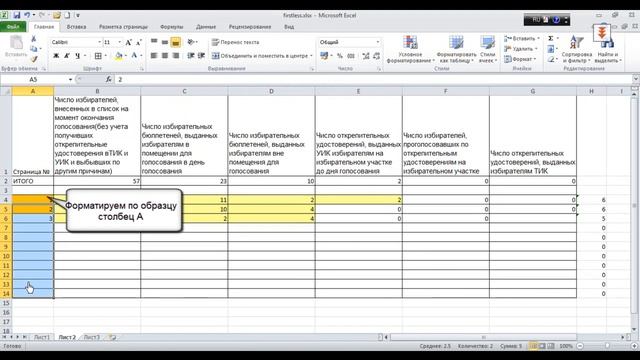
Task: Align text to top of cell
Action: click(x=154, y=42)
